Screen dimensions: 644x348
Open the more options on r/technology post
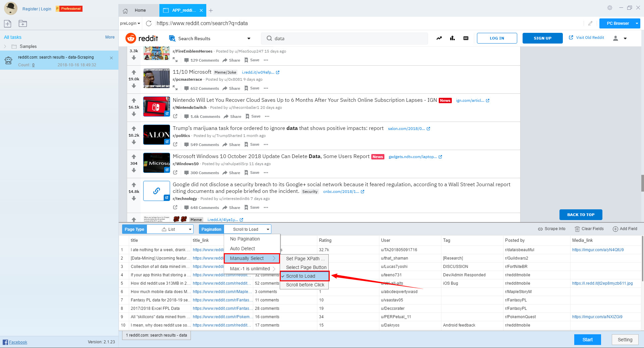click(266, 207)
